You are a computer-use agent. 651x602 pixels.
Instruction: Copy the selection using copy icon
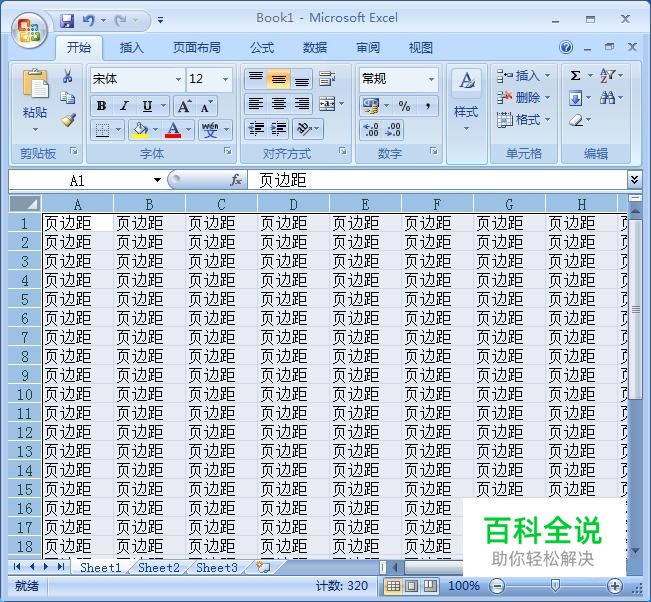click(67, 98)
